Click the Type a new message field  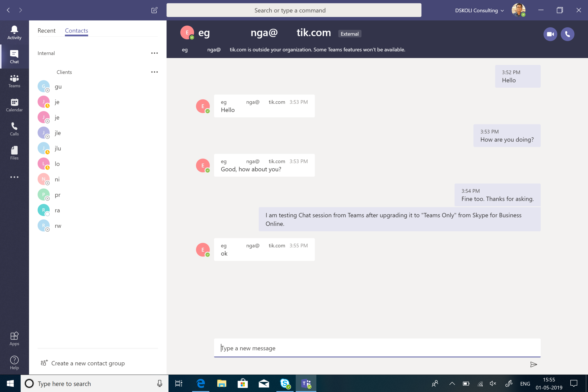click(x=377, y=348)
